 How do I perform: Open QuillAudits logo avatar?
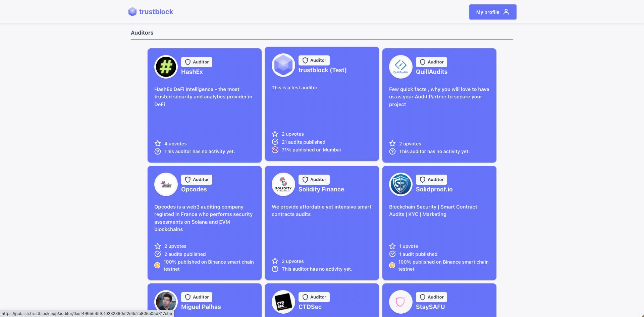401,67
